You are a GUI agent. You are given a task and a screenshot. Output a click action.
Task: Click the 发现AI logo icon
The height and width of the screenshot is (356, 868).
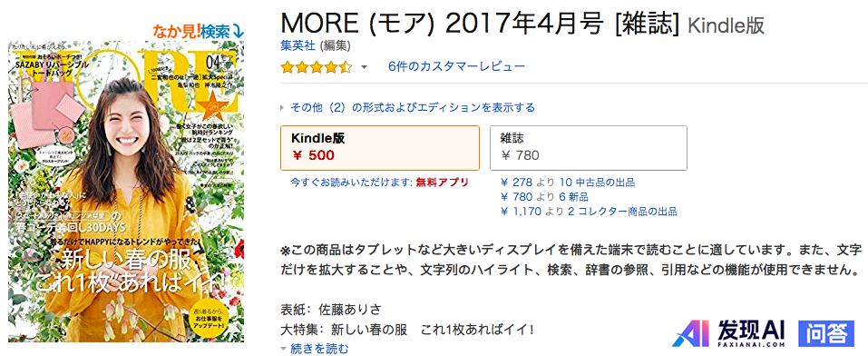(689, 333)
